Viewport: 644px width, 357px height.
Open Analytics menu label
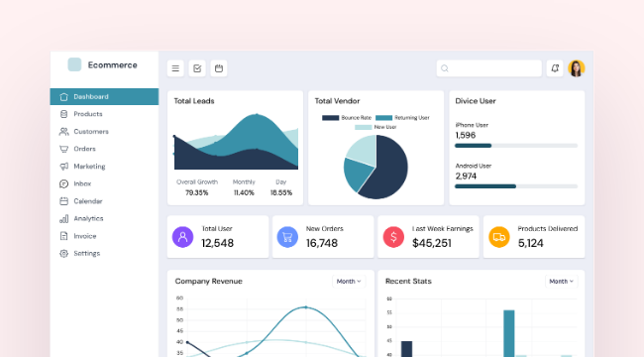coord(88,218)
